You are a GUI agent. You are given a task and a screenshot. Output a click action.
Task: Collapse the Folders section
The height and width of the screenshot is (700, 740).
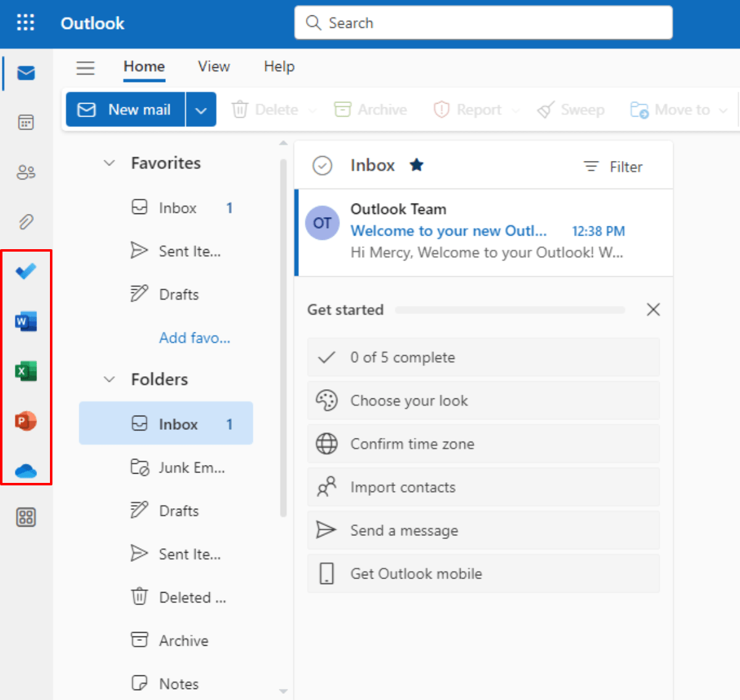[109, 379]
